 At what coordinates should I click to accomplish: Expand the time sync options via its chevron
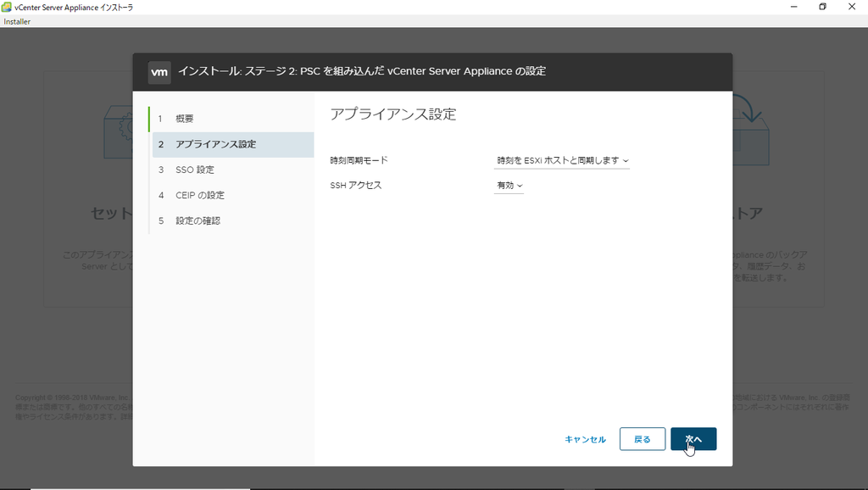pos(627,160)
